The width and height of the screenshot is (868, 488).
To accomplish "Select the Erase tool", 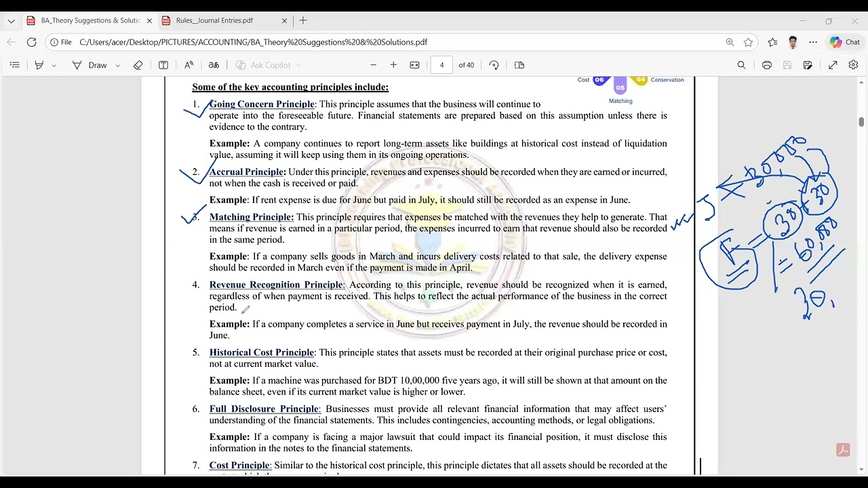I will pos(138,65).
